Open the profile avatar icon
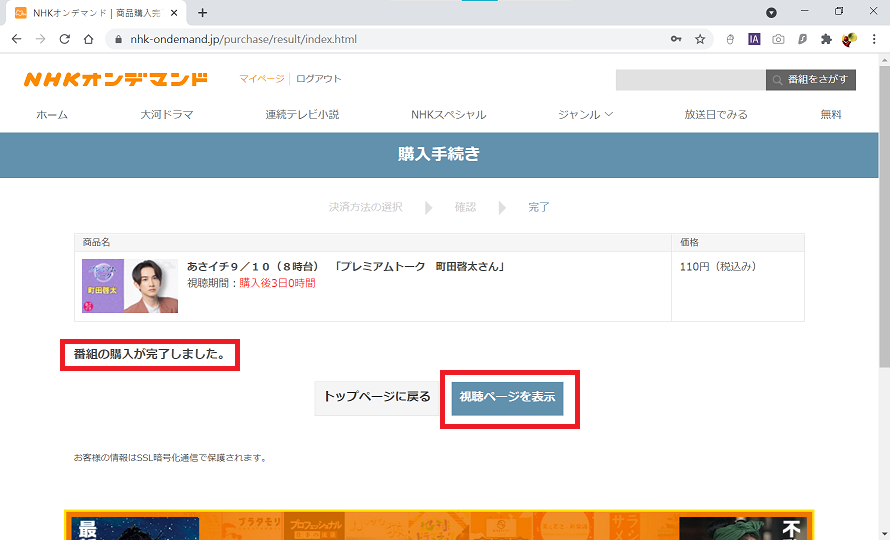Image resolution: width=890 pixels, height=540 pixels. click(849, 39)
